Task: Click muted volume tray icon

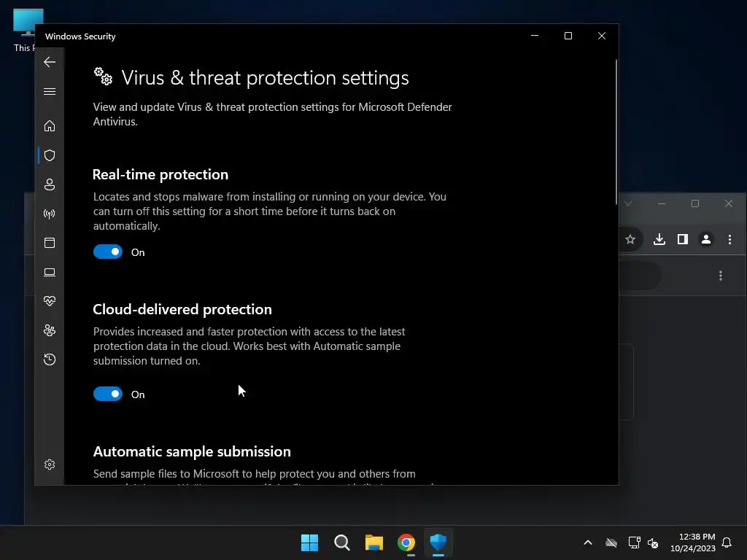Action: point(653,542)
